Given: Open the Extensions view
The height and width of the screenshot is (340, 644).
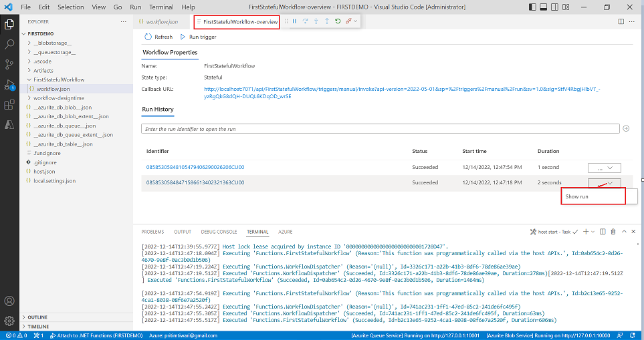Looking at the screenshot, I should point(9,105).
